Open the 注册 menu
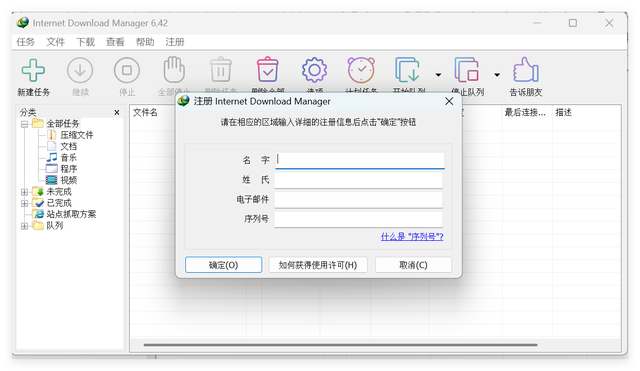Image resolution: width=640 pixels, height=371 pixels. pos(175,42)
